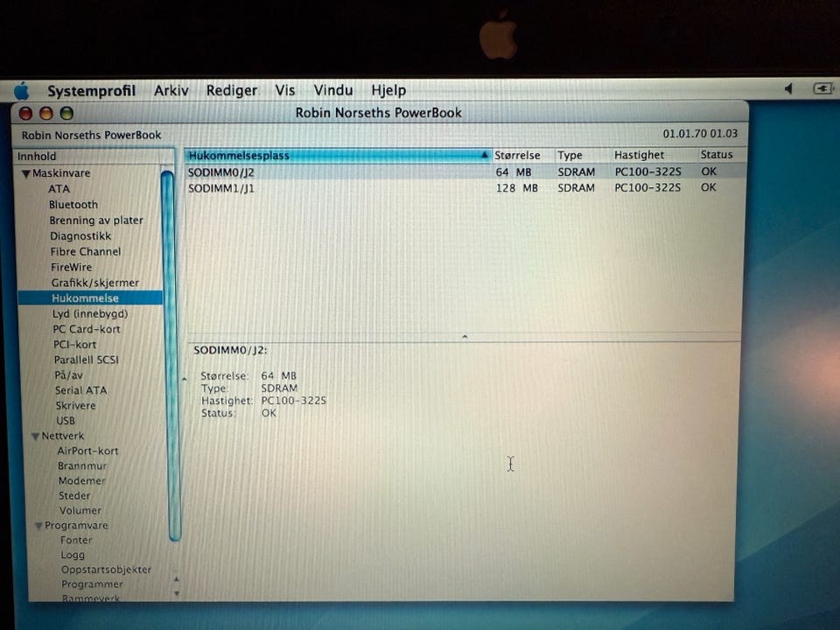Select PCI-kort in the sidebar
This screenshot has height=630, width=840.
(75, 345)
